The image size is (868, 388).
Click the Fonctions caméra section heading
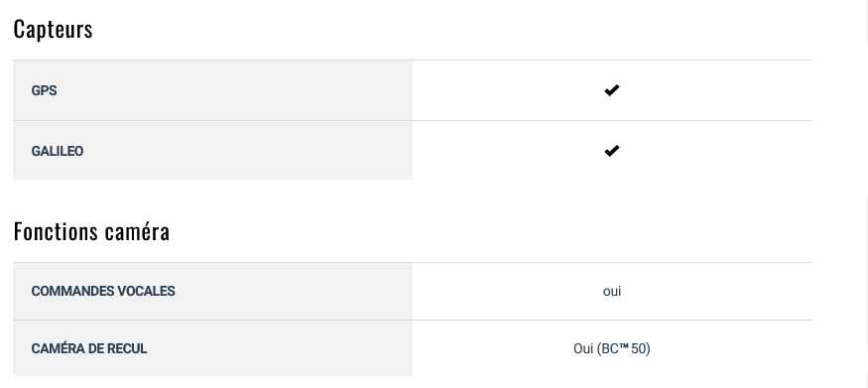pyautogui.click(x=91, y=231)
